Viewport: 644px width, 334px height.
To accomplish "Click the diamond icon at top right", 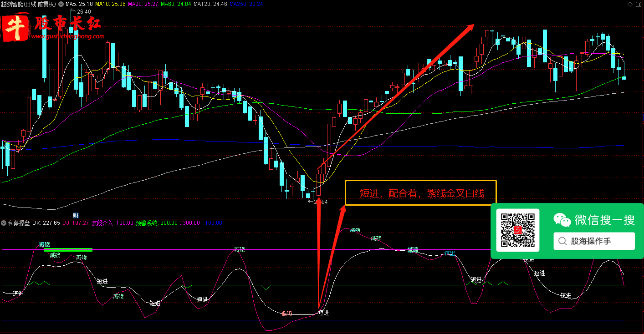I will [630, 4].
